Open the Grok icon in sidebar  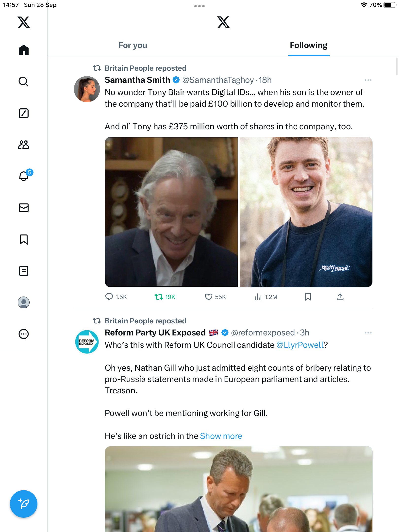point(24,113)
